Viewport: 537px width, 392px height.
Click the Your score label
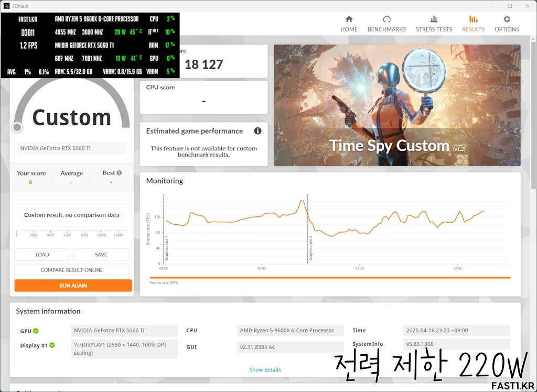pos(31,173)
